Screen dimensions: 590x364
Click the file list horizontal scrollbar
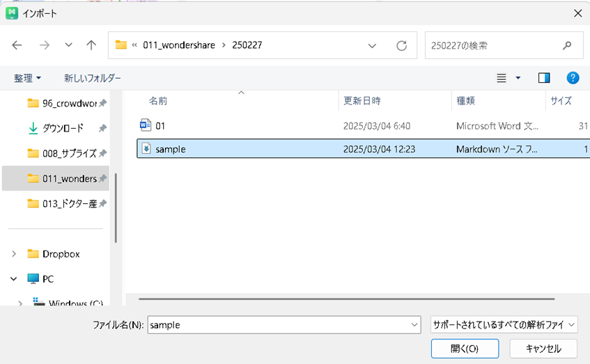click(346, 299)
